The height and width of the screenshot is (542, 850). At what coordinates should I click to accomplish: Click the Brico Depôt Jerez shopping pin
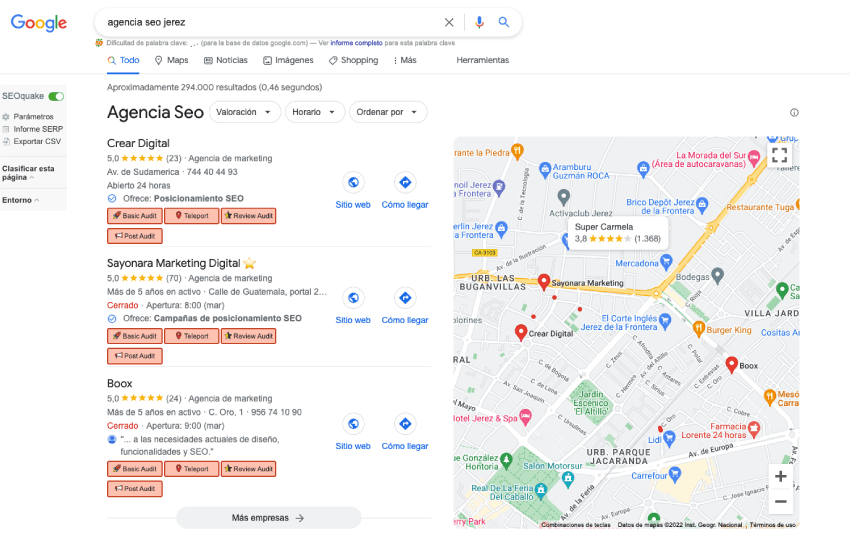click(703, 204)
